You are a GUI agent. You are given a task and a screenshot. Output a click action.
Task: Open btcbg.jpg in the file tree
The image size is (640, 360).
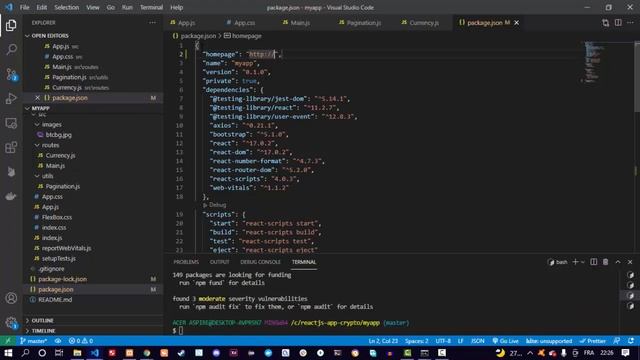coord(58,135)
